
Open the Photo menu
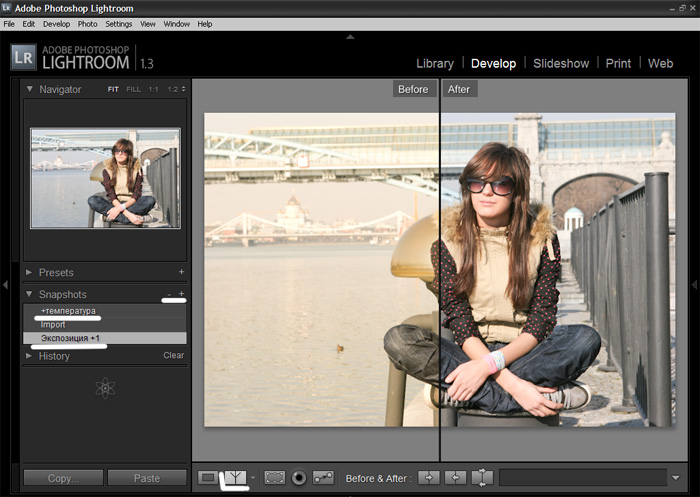88,23
